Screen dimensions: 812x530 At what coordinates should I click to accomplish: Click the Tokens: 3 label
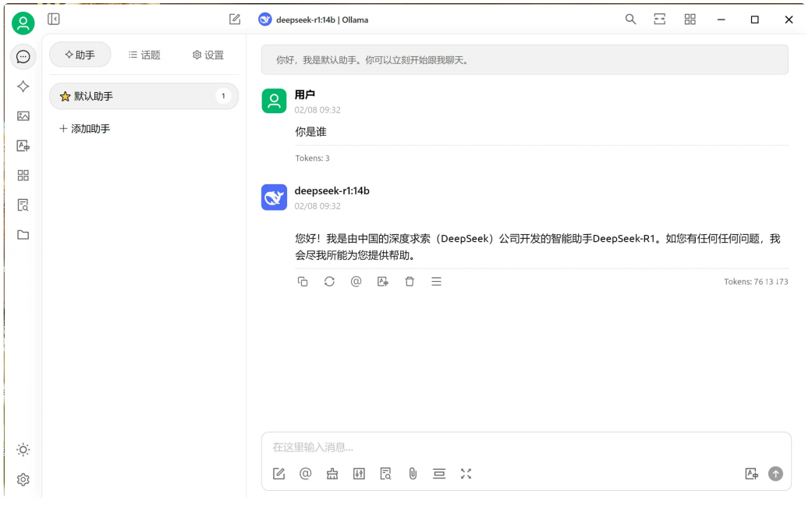(312, 158)
